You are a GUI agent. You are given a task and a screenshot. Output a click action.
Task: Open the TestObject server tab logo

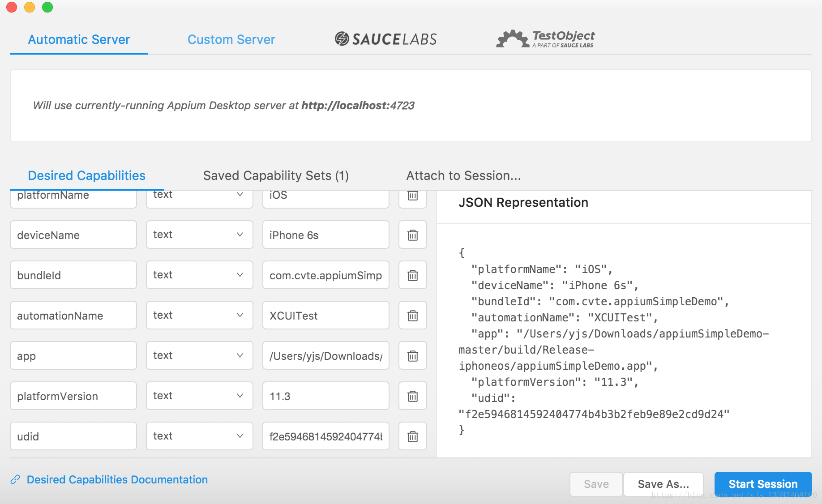coord(545,39)
